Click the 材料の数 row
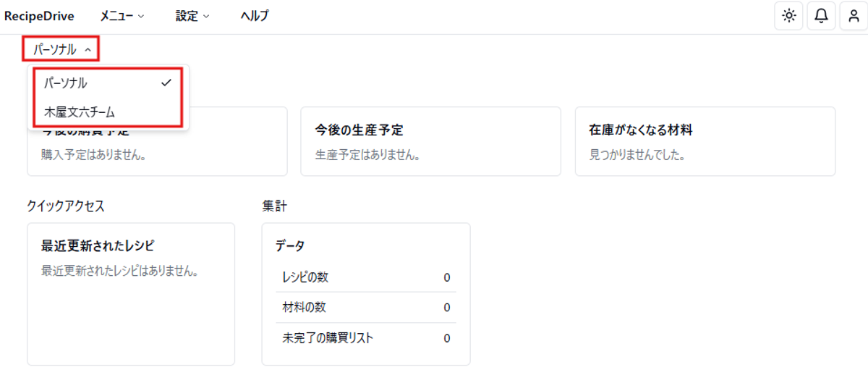 pos(366,308)
